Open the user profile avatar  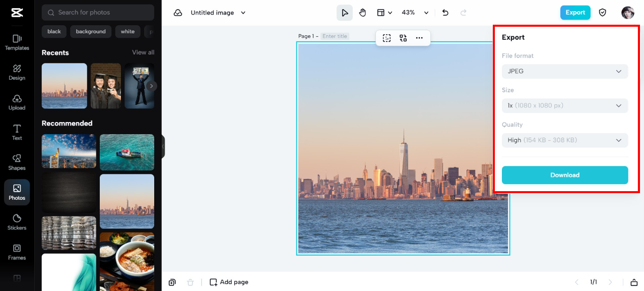(627, 13)
